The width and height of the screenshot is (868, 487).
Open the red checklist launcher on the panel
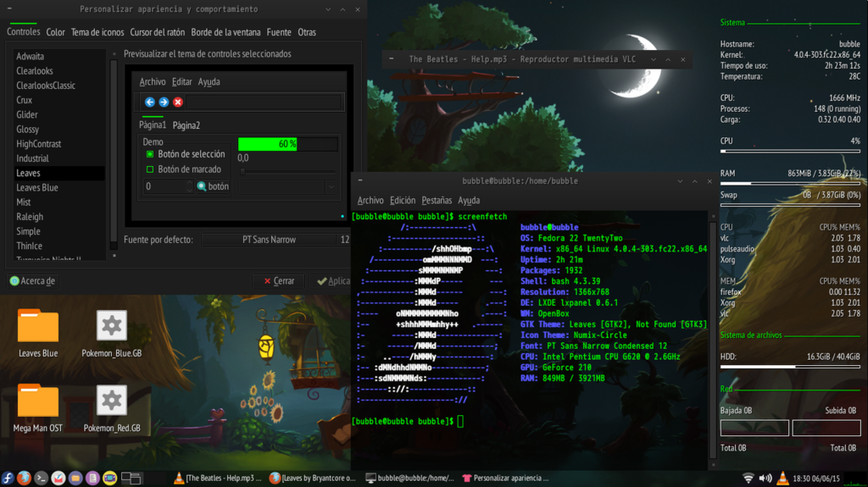[x=58, y=478]
